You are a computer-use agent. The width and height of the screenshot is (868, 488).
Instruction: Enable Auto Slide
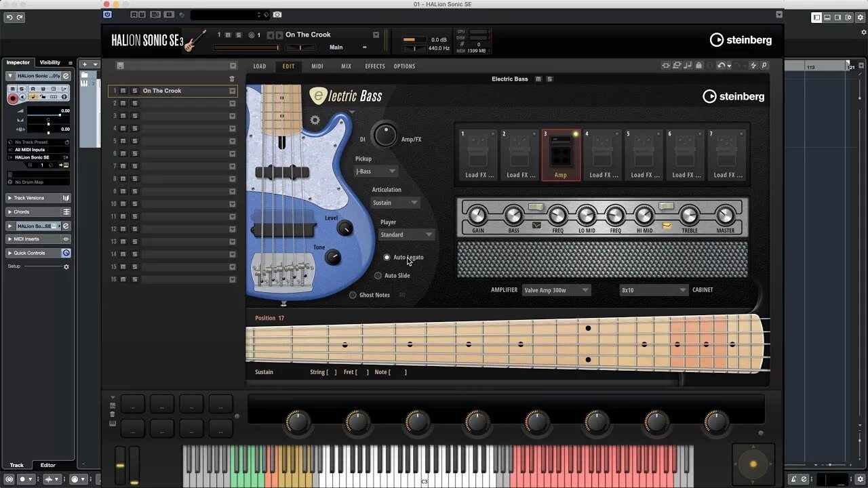[x=378, y=275]
